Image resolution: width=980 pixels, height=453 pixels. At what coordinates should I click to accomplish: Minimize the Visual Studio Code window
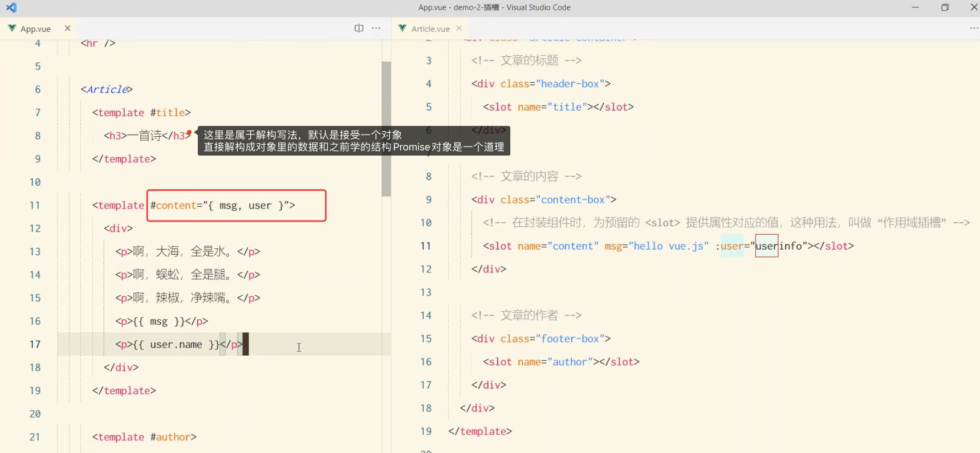(x=916, y=7)
